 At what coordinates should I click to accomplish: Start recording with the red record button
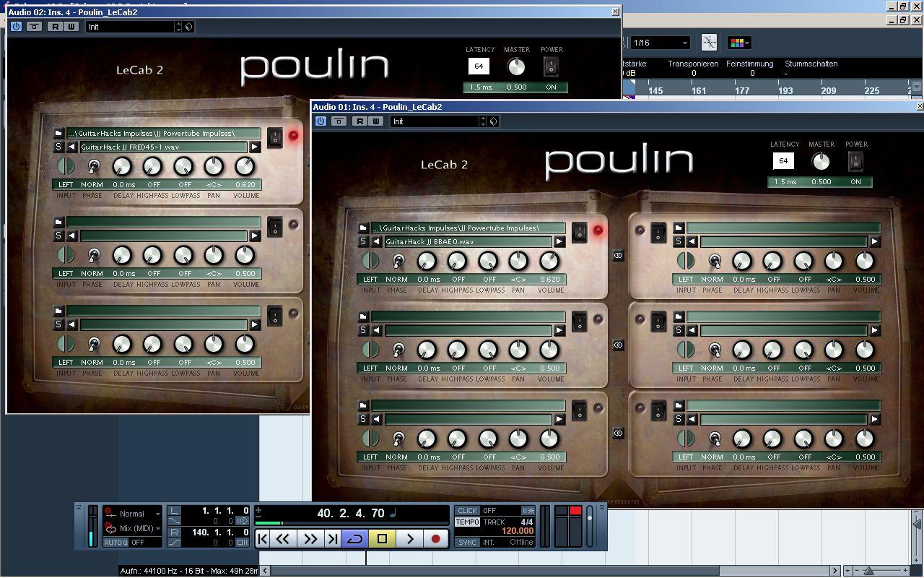[x=435, y=539]
